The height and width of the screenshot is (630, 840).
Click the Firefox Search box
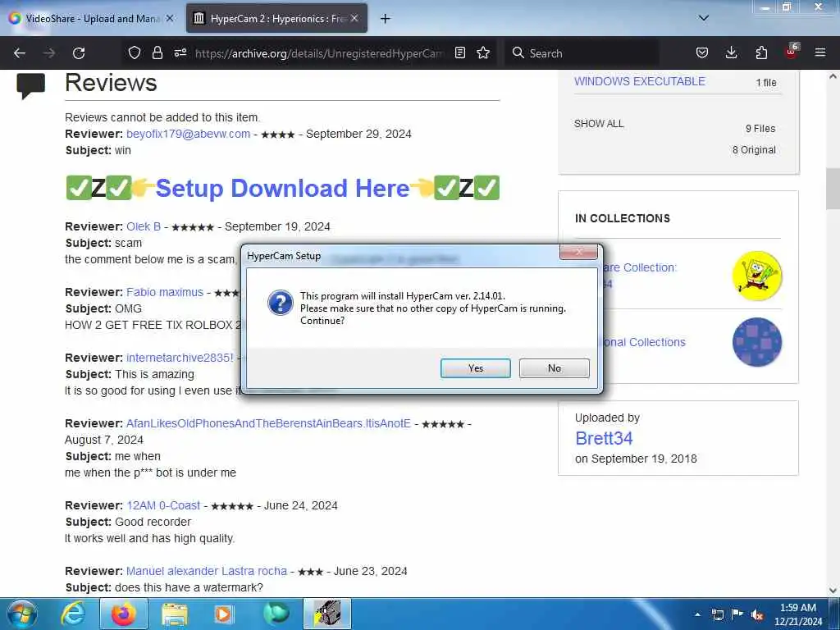point(582,53)
